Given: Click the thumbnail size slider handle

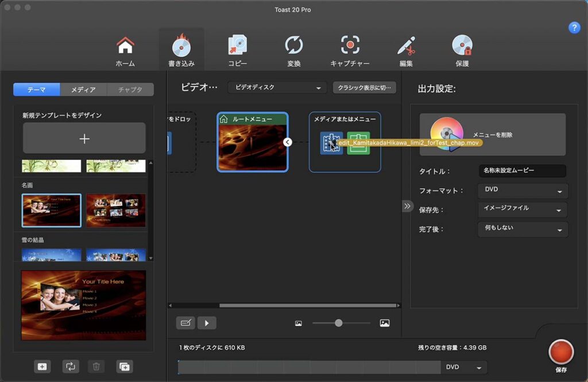Looking at the screenshot, I should click(338, 323).
